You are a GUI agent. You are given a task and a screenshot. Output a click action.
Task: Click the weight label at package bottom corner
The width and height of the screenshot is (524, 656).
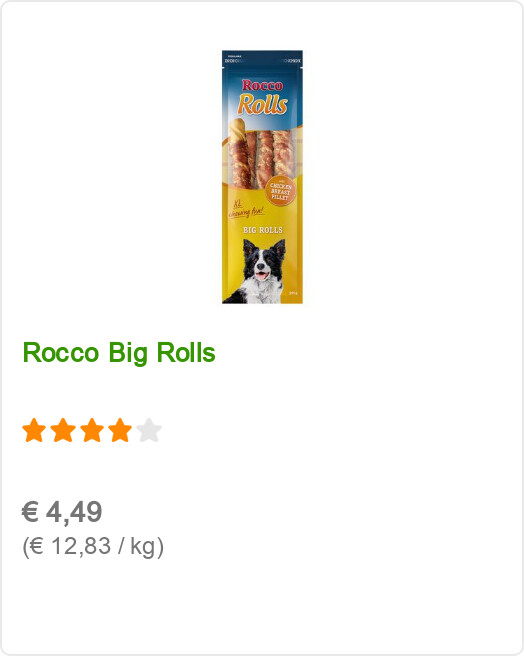tap(293, 293)
